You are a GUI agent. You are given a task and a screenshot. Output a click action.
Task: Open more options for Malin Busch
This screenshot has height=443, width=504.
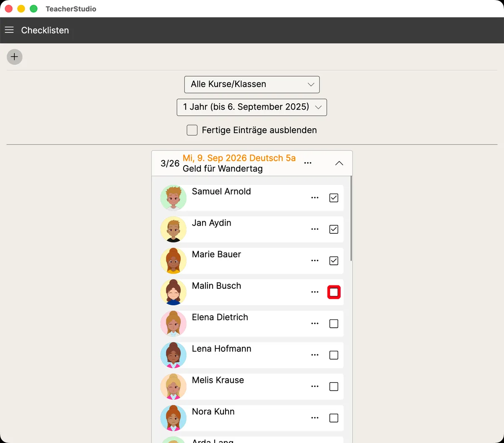pyautogui.click(x=315, y=292)
